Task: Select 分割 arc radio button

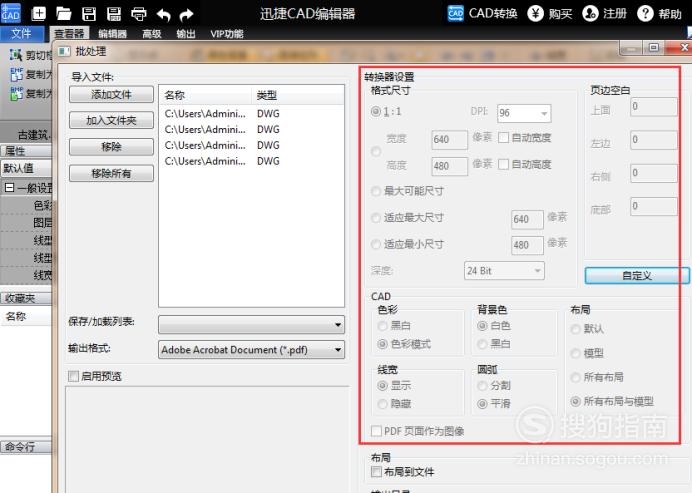Action: (482, 385)
